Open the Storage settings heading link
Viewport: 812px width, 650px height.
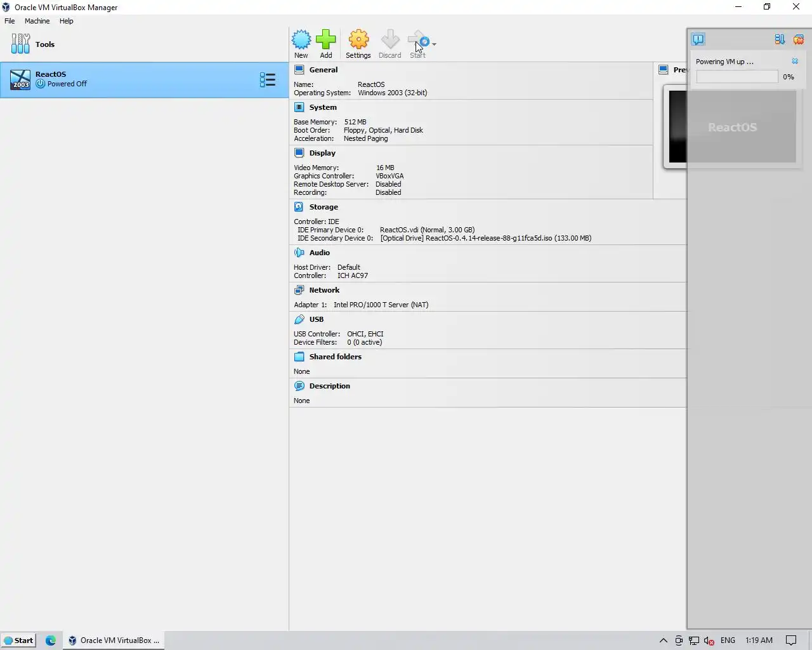(324, 207)
